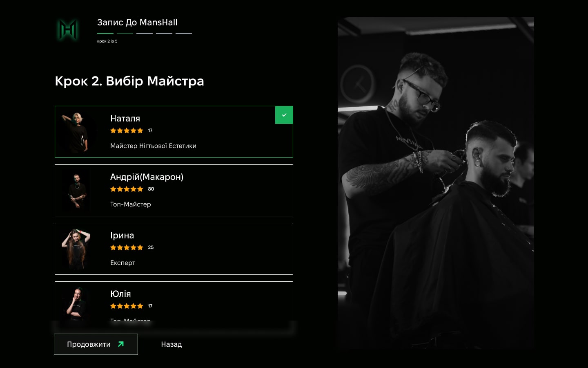Click Ірина's profile photo
588x368 pixels.
point(76,249)
